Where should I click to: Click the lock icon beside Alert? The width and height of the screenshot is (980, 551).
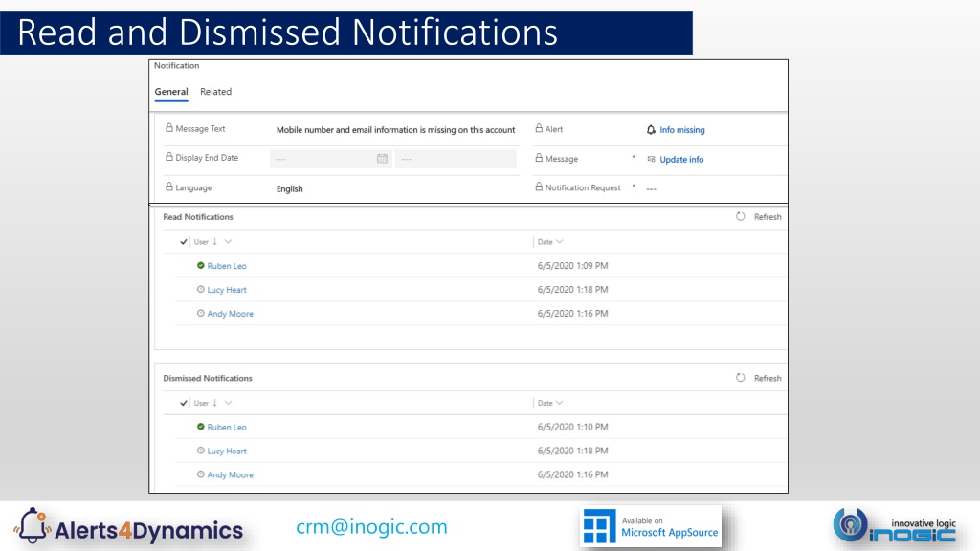pos(539,128)
